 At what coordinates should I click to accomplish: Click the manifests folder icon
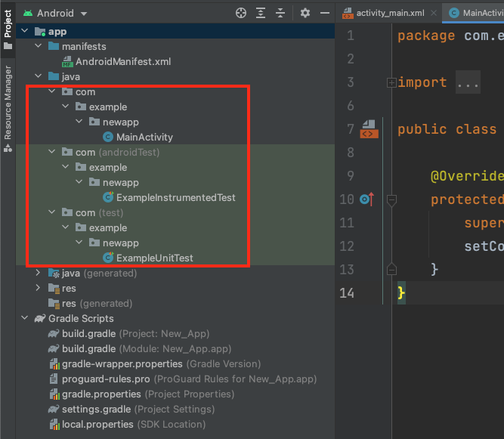pyautogui.click(x=54, y=46)
